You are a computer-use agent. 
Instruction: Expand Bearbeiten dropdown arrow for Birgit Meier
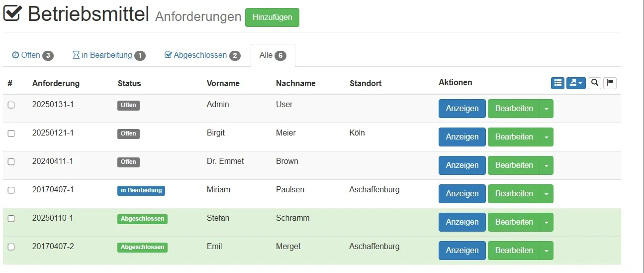547,137
